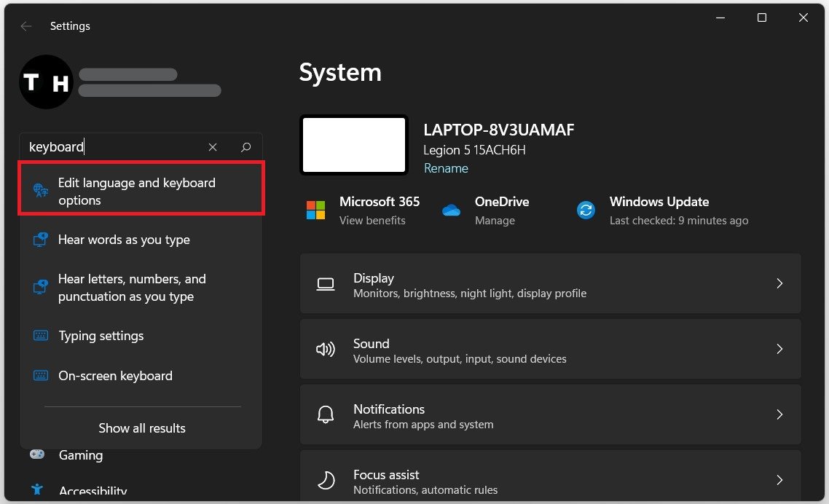This screenshot has height=504, width=829.
Task: Click the Rename link
Action: pyautogui.click(x=446, y=168)
